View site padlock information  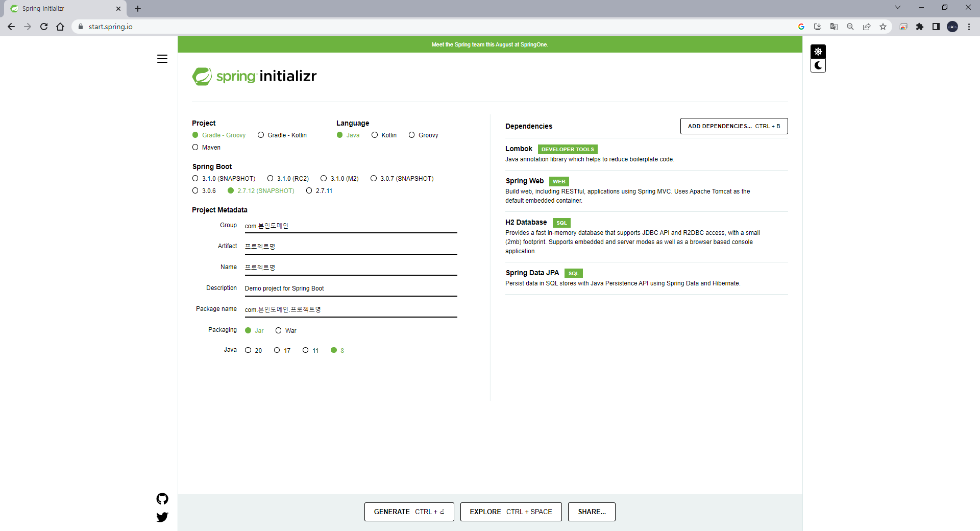tap(80, 27)
